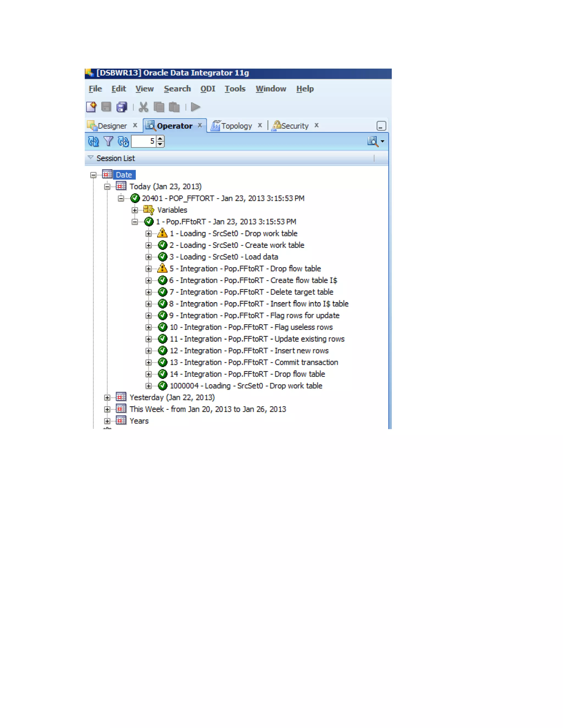Open the ODI menu
Image resolution: width=563 pixels, height=728 pixels.
208,89
